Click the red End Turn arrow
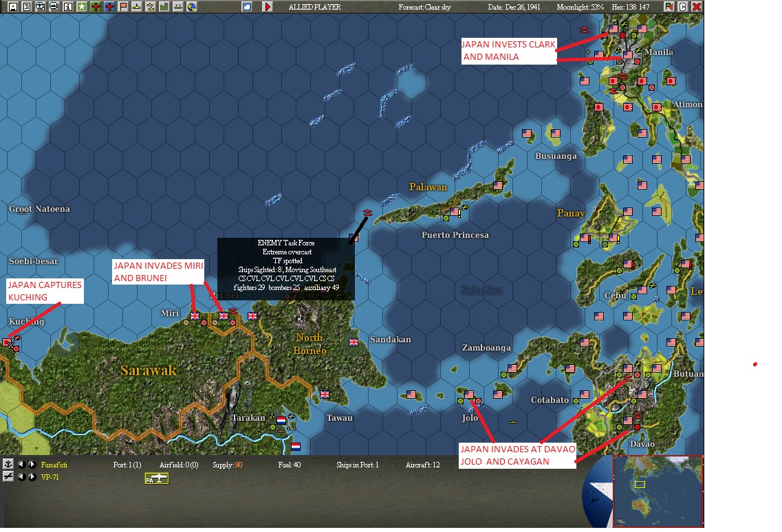 click(x=268, y=6)
